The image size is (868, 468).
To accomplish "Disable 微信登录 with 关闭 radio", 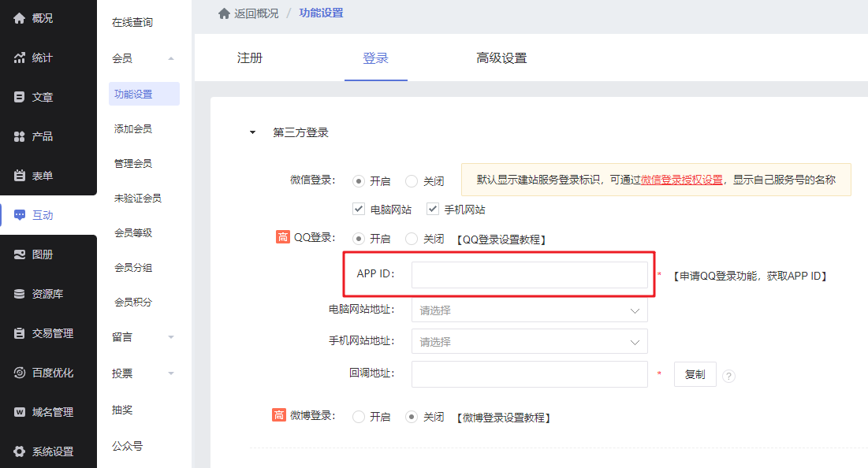I will tap(412, 181).
